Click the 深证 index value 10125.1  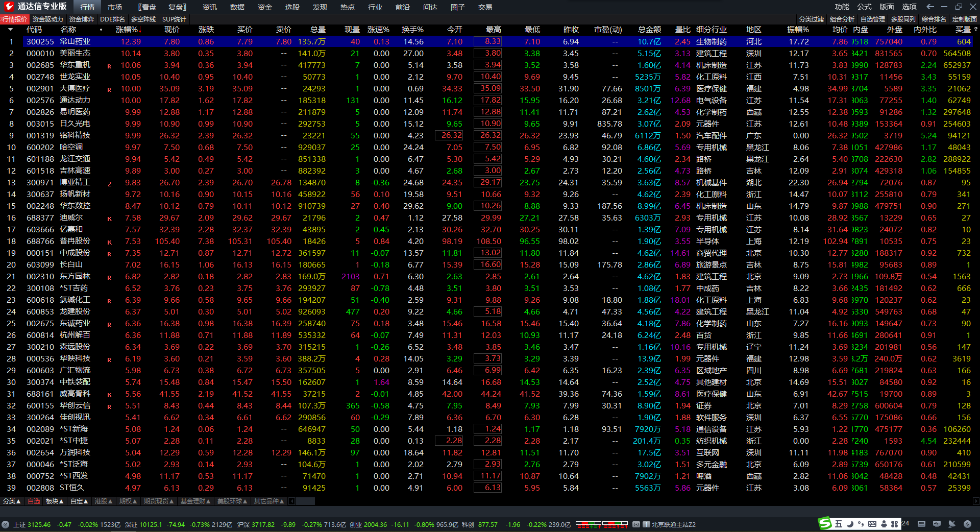151,524
